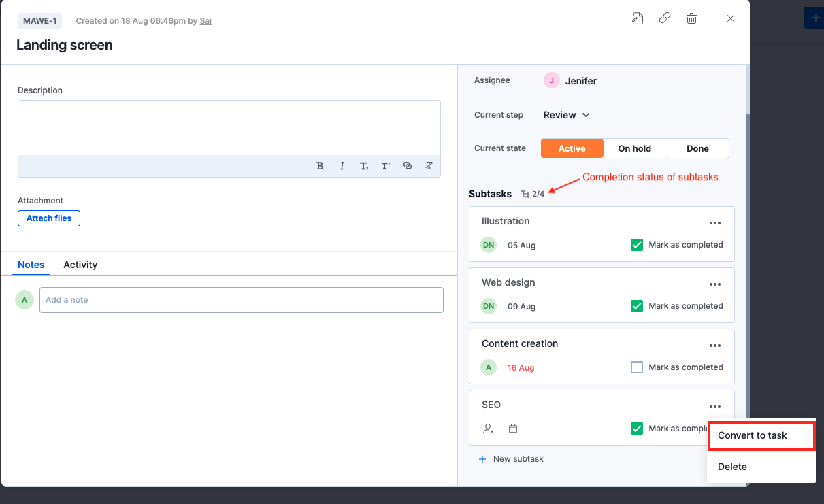This screenshot has width=824, height=504.
Task: Open the Current step Review dropdown
Action: [x=566, y=115]
